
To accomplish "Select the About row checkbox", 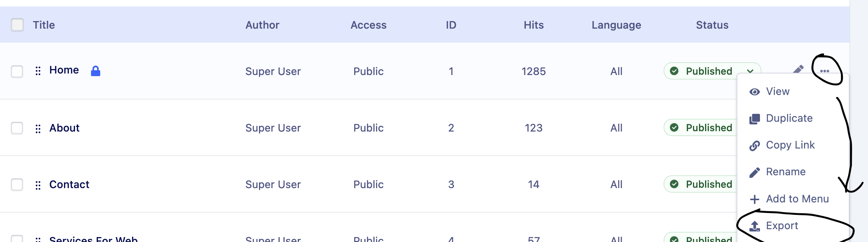I will (17, 128).
